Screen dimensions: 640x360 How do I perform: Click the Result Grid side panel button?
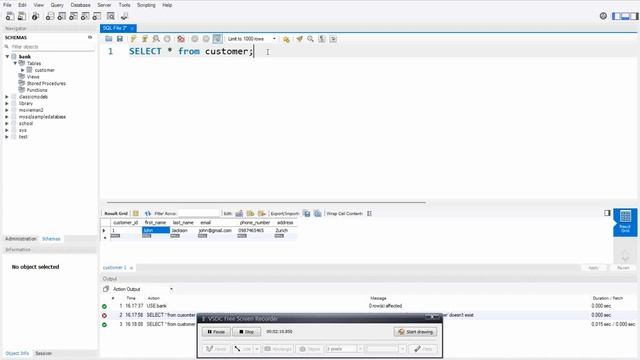(625, 222)
